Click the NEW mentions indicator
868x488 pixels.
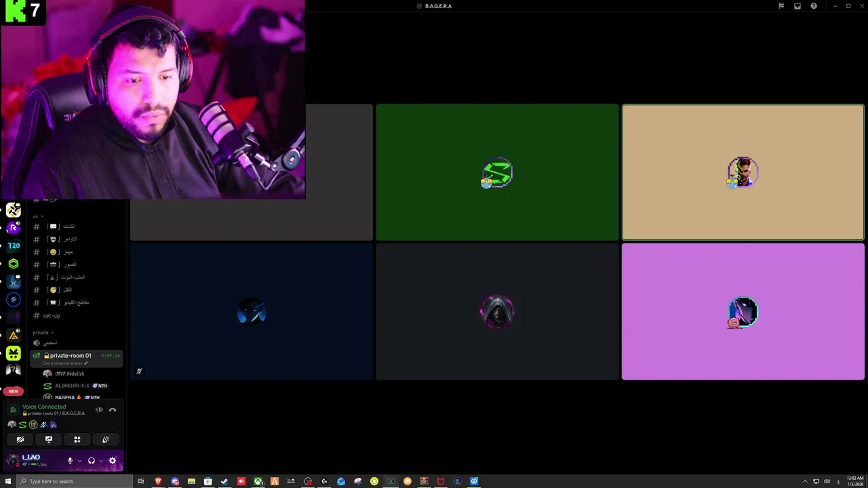[14, 391]
